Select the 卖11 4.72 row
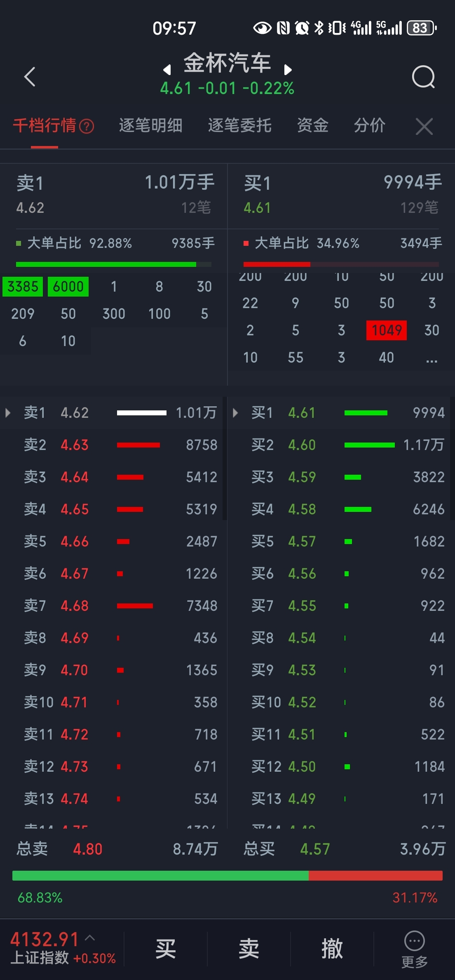 point(114,735)
